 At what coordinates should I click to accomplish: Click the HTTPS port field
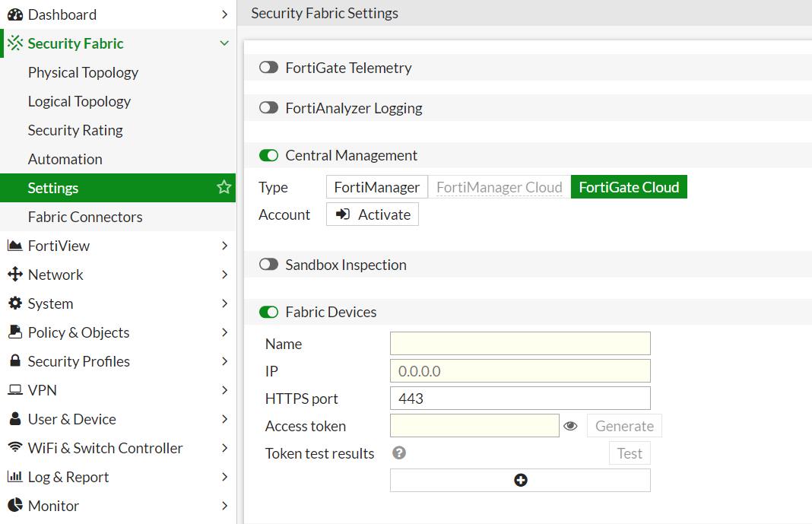click(x=520, y=399)
